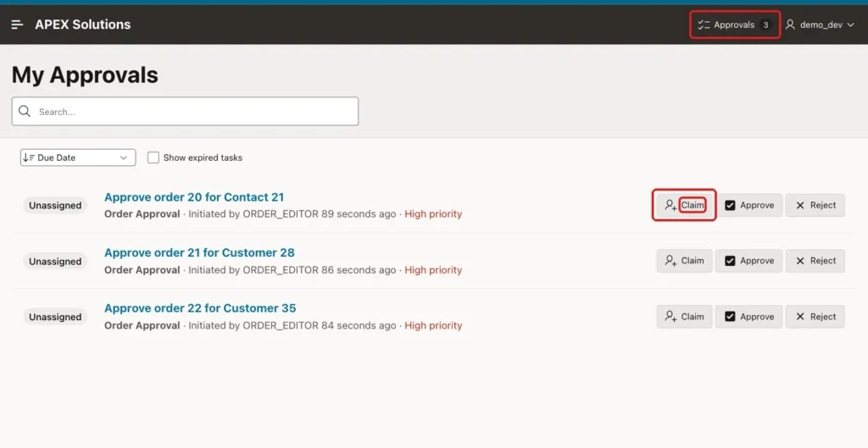Click the reject X icon for order 20
868x448 pixels.
click(800, 205)
